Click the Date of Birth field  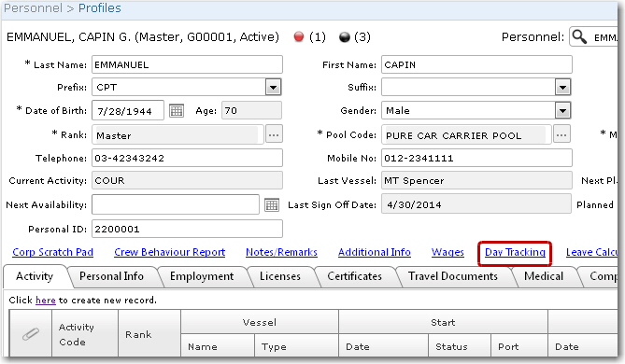[x=128, y=111]
